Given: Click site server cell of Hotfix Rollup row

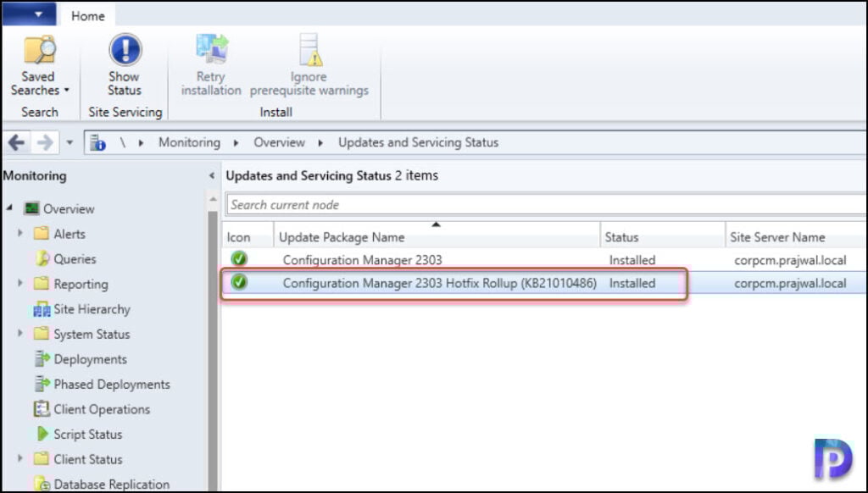Looking at the screenshot, I should [790, 283].
